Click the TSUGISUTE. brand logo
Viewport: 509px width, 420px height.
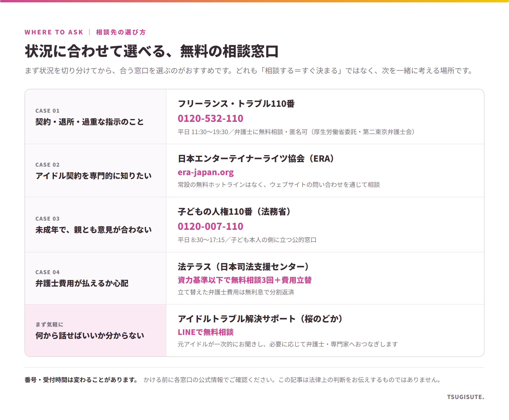465,397
